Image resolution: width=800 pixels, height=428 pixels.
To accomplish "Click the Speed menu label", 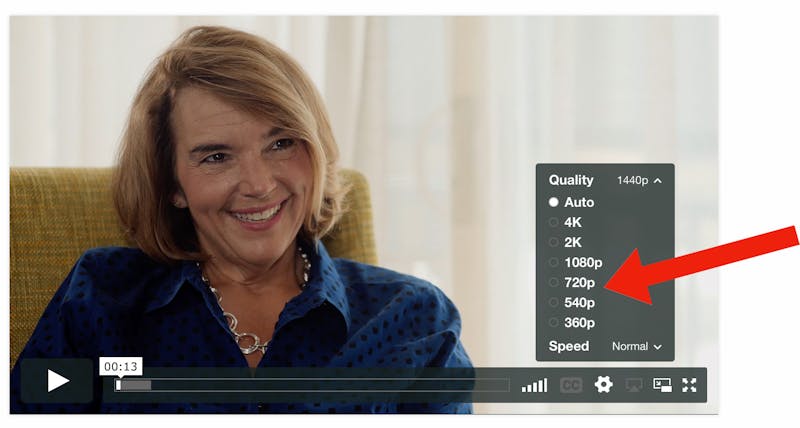I will click(568, 346).
